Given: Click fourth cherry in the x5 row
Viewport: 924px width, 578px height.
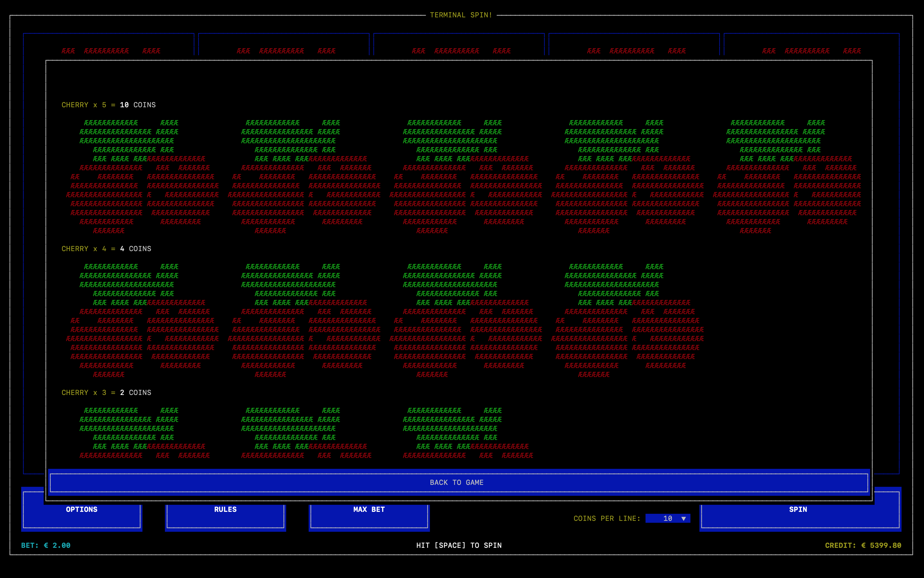Looking at the screenshot, I should (627, 177).
